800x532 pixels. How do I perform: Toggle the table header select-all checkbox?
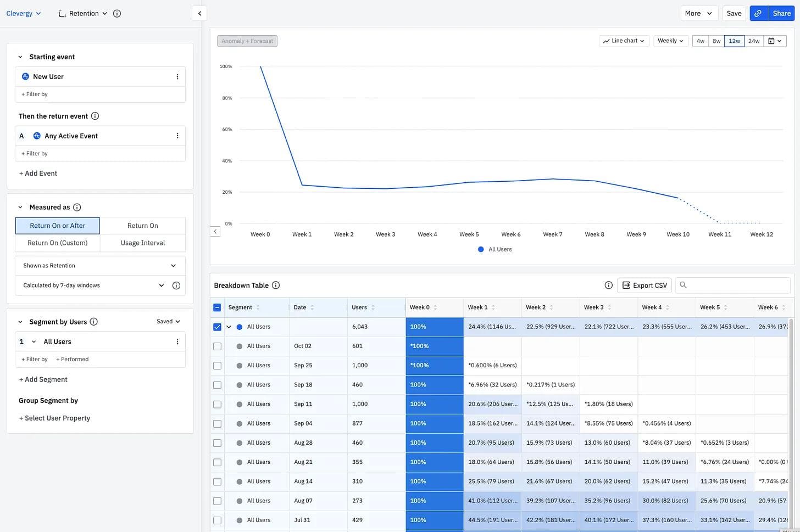pos(217,308)
